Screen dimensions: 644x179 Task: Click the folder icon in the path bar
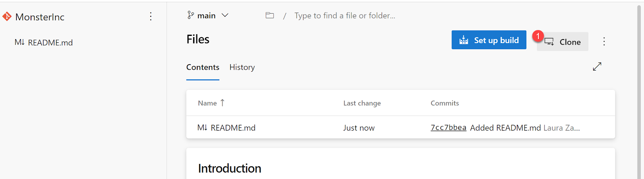click(x=270, y=15)
